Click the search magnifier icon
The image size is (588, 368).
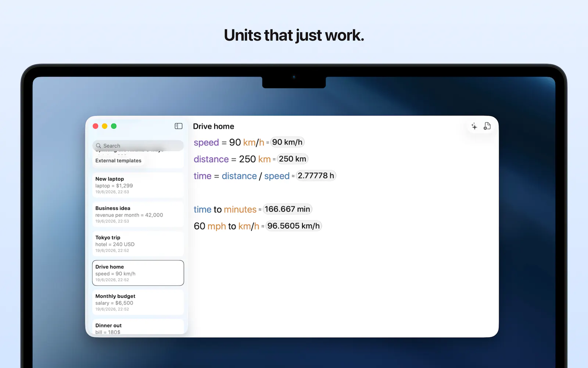pos(98,146)
